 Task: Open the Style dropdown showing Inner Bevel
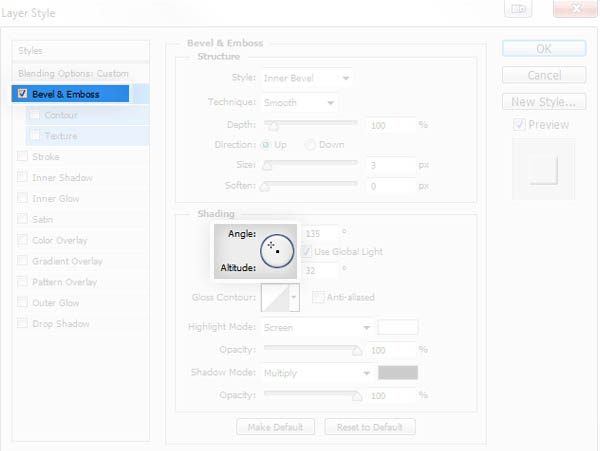click(306, 78)
